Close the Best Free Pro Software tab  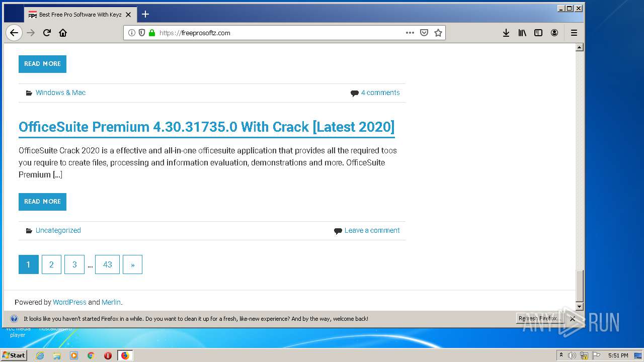[128, 15]
